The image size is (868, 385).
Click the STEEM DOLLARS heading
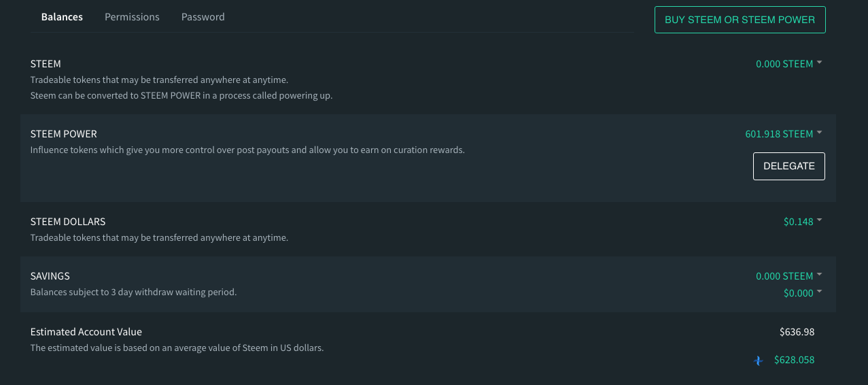point(68,222)
